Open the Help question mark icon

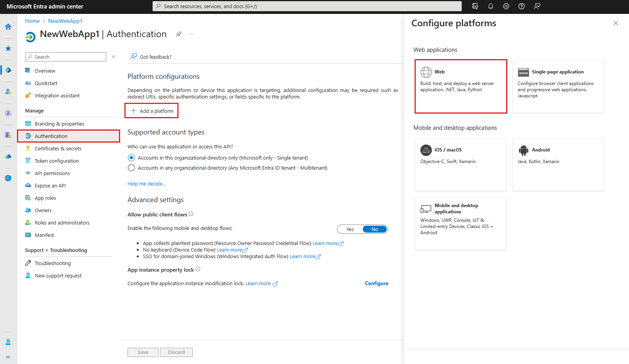click(522, 6)
